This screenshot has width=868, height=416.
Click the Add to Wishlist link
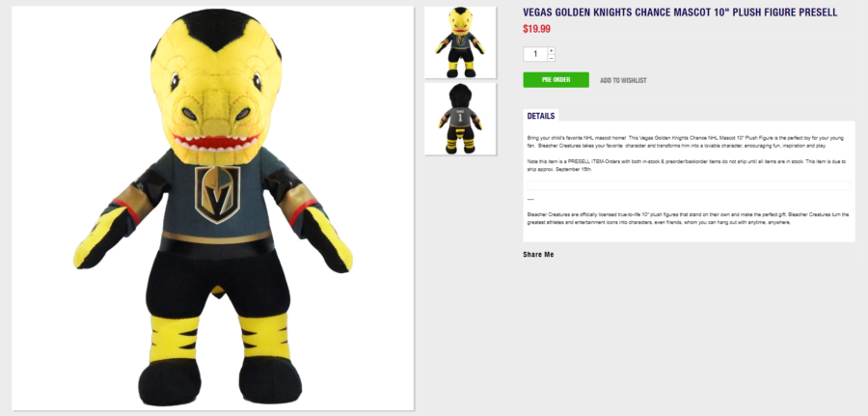pyautogui.click(x=623, y=80)
